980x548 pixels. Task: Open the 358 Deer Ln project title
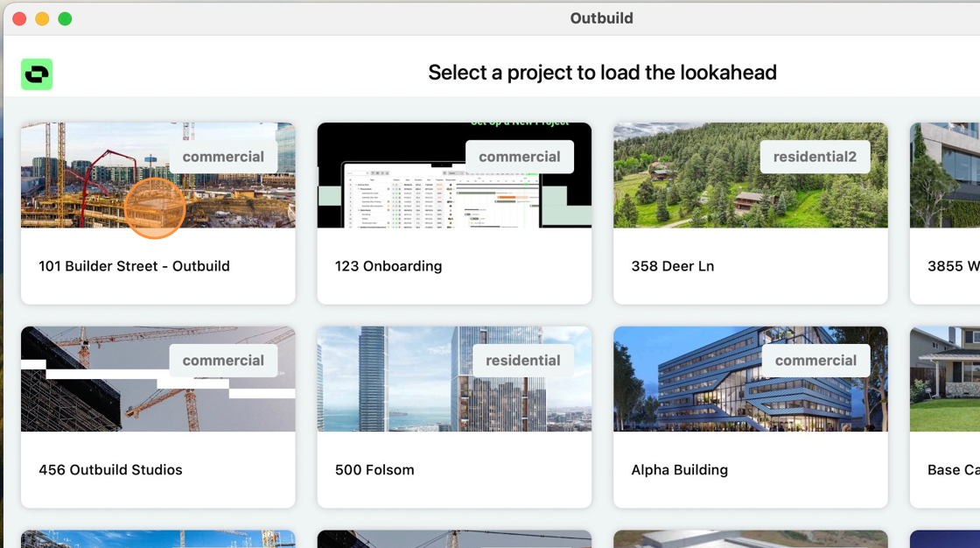pos(673,266)
